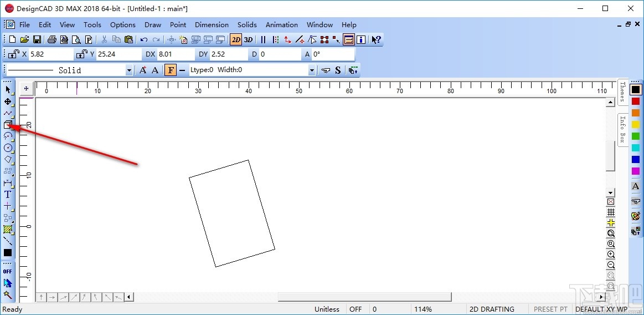Open the Draw menu
The width and height of the screenshot is (644, 315).
(153, 24)
